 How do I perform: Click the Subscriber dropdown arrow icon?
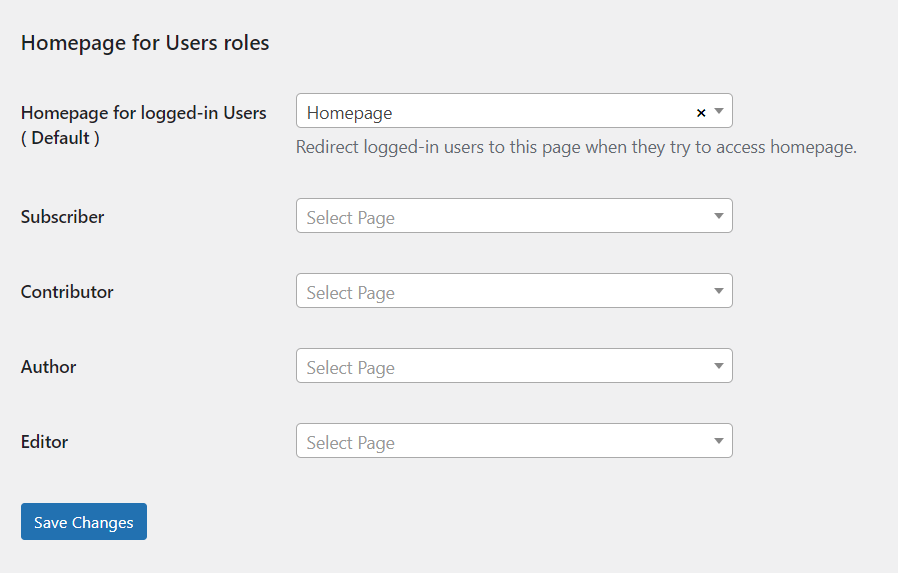(x=719, y=216)
